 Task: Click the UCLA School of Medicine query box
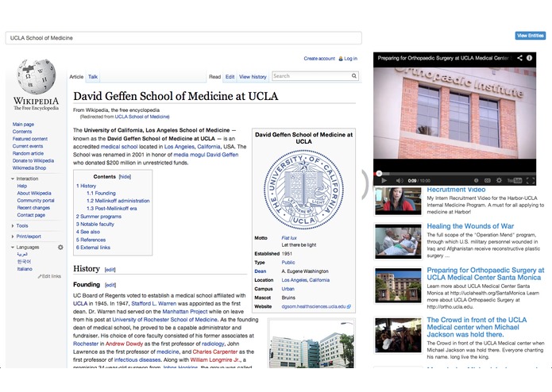[183, 38]
